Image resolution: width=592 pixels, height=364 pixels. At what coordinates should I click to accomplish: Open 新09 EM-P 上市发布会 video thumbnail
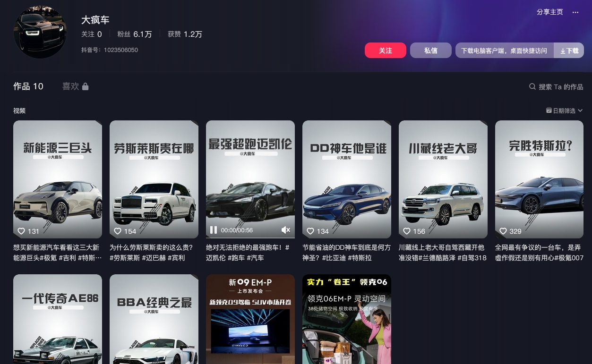pyautogui.click(x=250, y=319)
